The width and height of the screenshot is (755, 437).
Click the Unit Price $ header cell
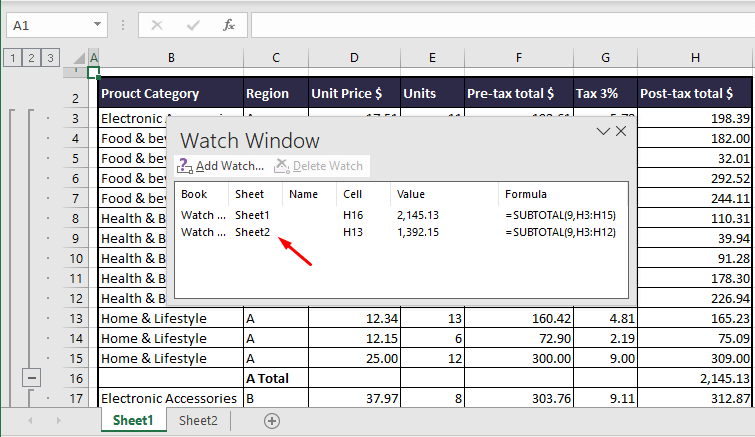click(354, 93)
